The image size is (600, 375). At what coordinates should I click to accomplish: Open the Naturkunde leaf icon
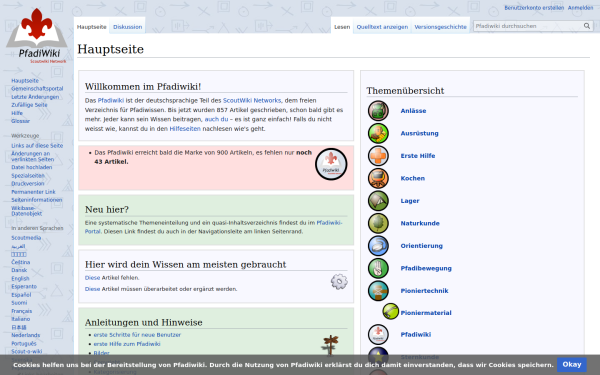tap(378, 223)
